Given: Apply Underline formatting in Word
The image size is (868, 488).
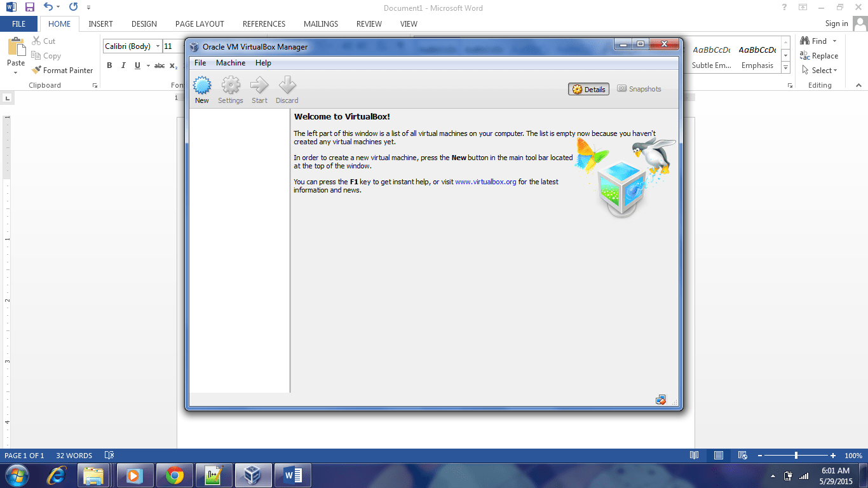Looking at the screenshot, I should [x=137, y=65].
